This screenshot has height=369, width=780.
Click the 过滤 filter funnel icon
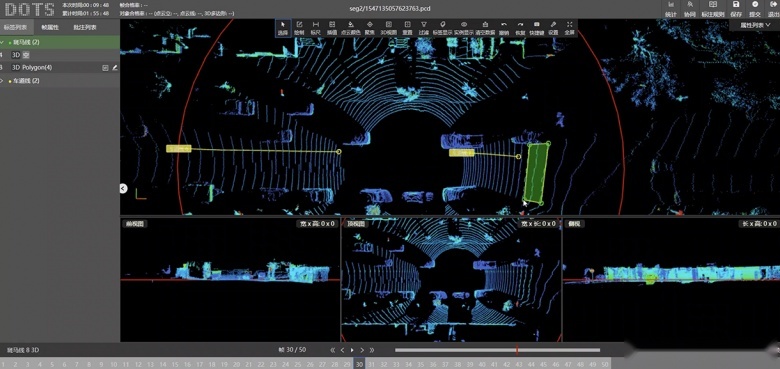click(423, 27)
